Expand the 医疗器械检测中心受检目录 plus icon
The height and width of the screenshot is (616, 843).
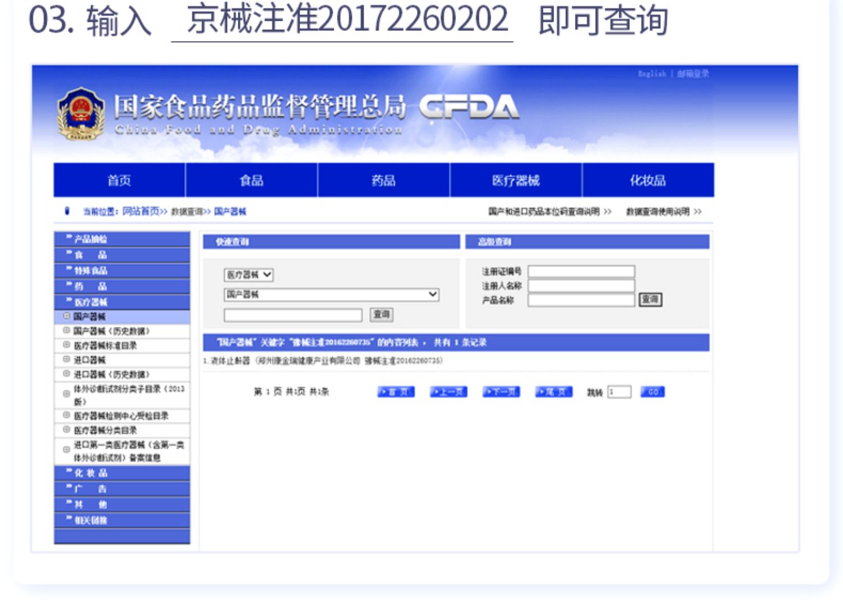pyautogui.click(x=66, y=415)
